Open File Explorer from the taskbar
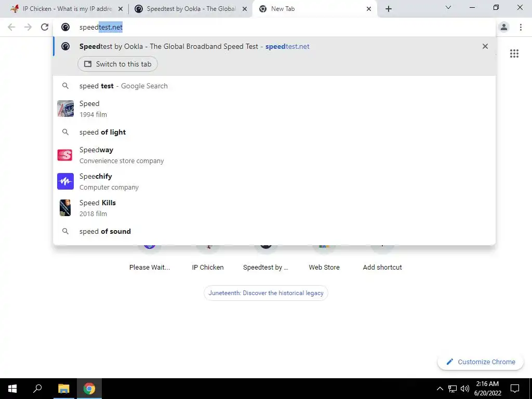 pos(63,389)
